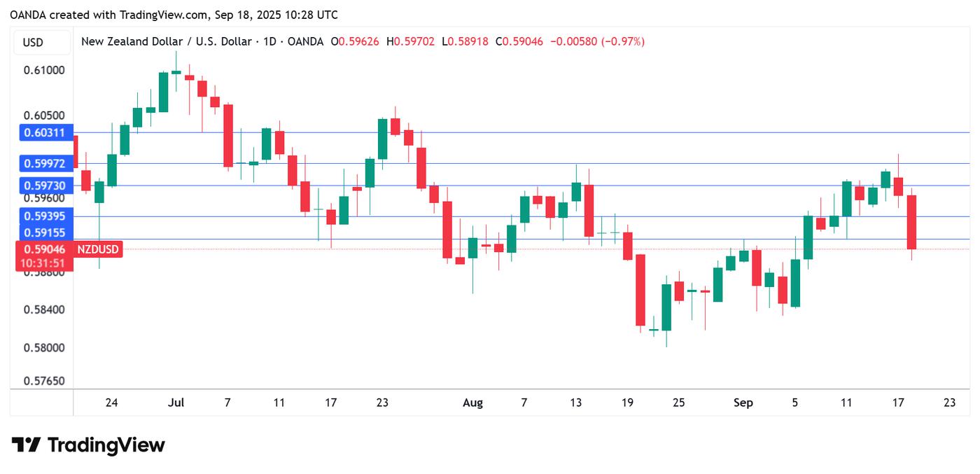Click the Aug label on the time axis

tap(473, 403)
